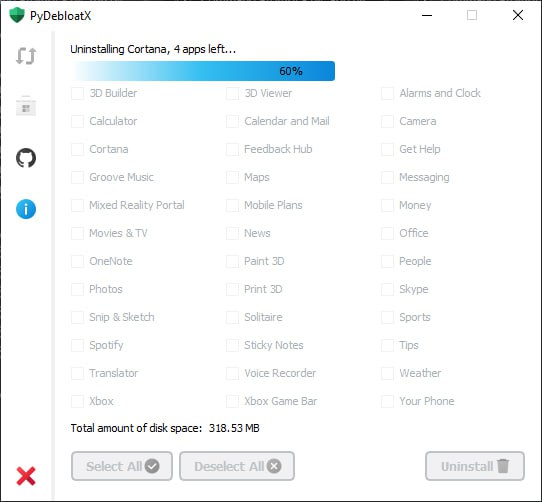The height and width of the screenshot is (502, 542).
Task: Click the Select All button
Action: 122,466
